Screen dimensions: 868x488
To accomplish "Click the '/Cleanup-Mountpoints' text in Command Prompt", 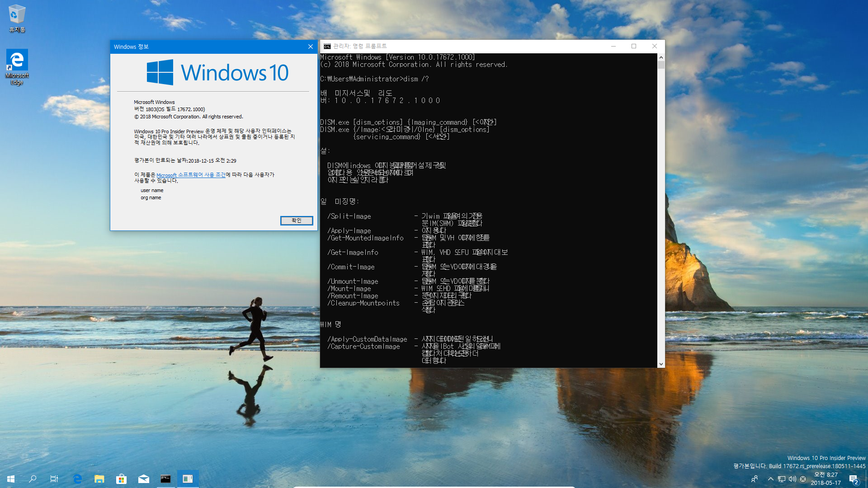I will [363, 303].
